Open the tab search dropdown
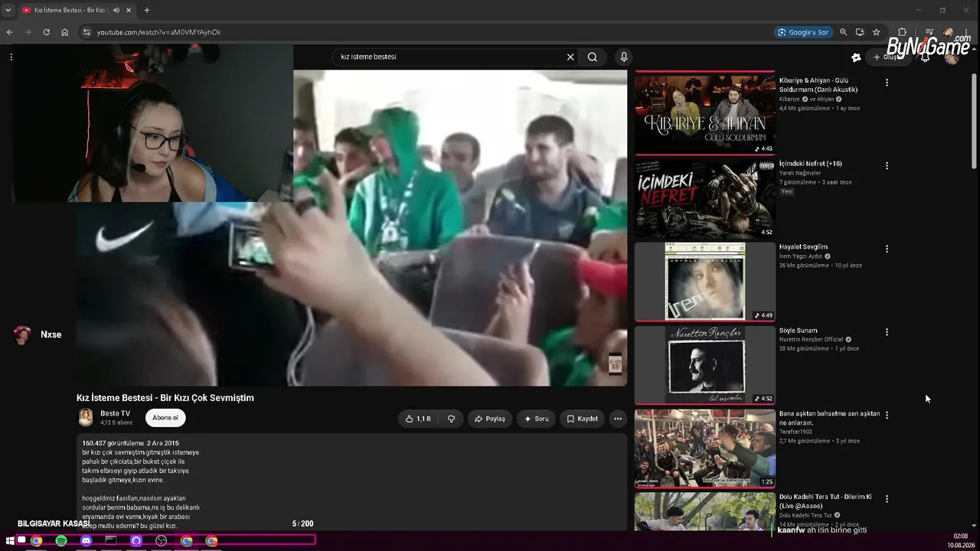 point(8,10)
